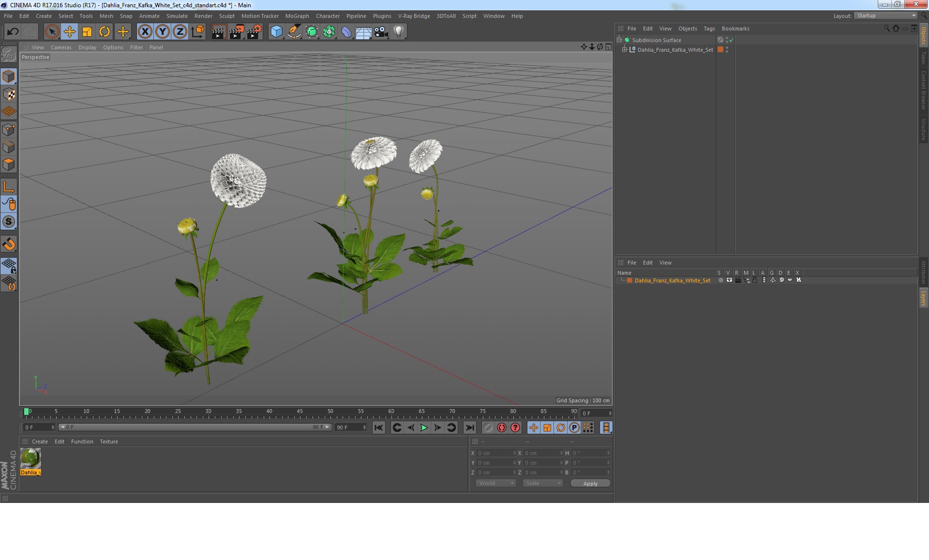Image resolution: width=929 pixels, height=560 pixels.
Task: Click Record Active Objects button
Action: click(x=488, y=427)
